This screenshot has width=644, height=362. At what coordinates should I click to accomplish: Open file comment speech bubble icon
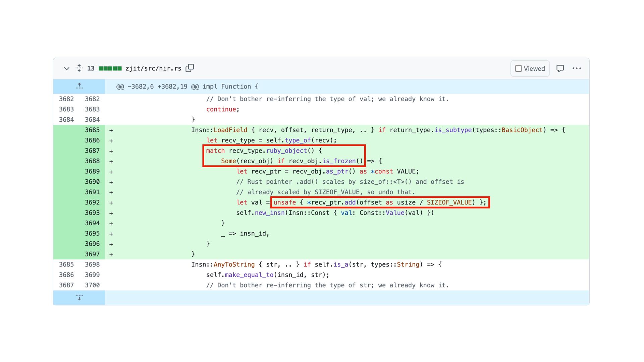click(560, 68)
